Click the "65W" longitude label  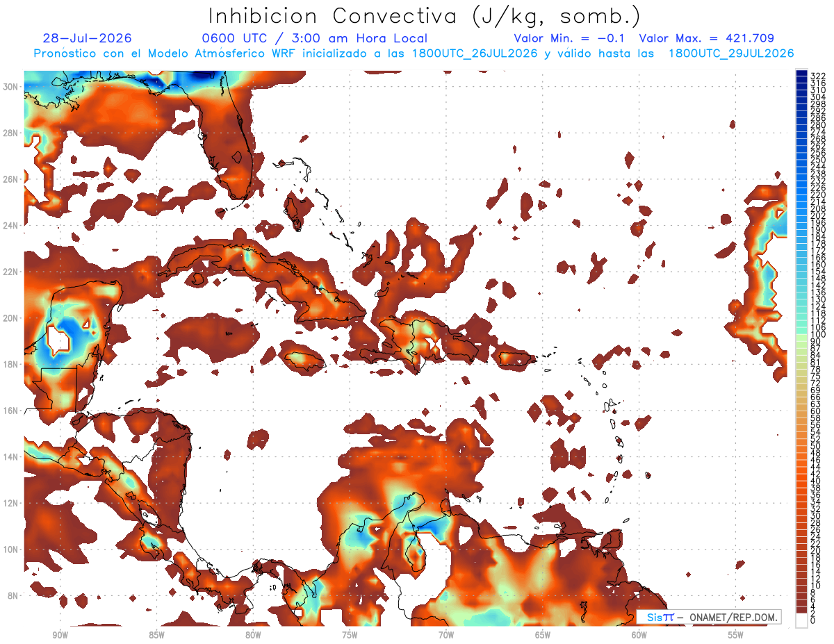543,635
